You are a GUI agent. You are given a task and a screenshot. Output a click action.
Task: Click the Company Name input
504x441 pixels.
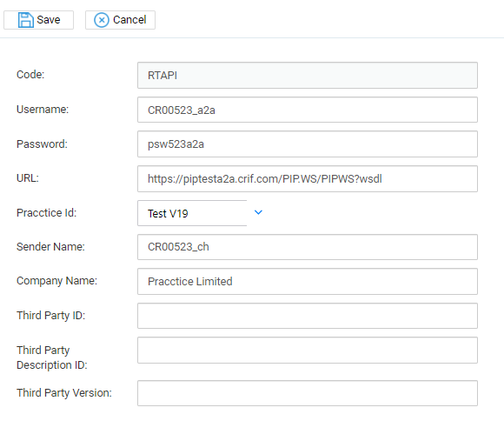coord(308,282)
